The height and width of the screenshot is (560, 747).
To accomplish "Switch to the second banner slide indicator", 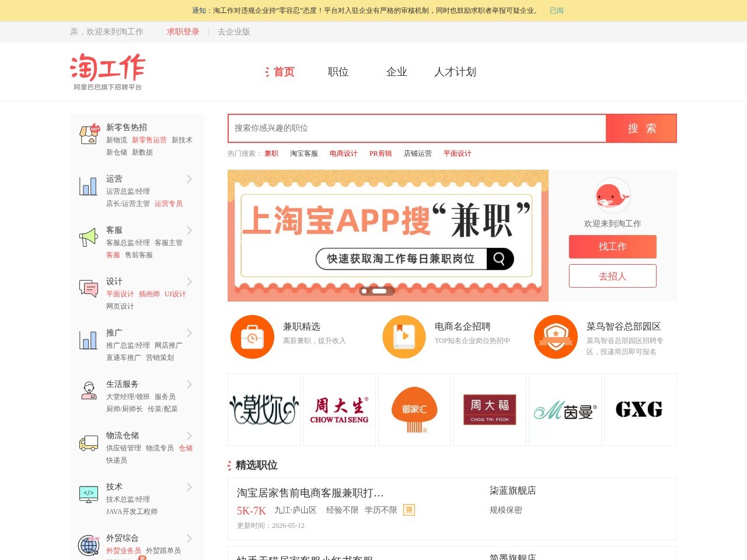I will point(379,291).
